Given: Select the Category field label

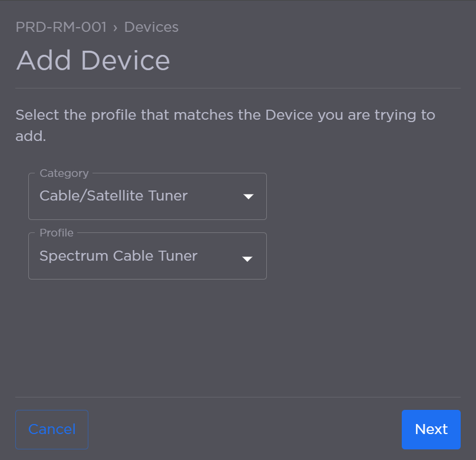Looking at the screenshot, I should pos(64,173).
